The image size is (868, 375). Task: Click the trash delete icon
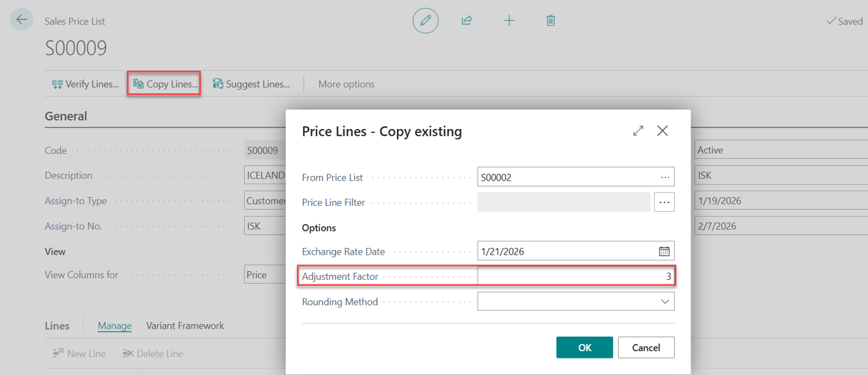tap(550, 21)
